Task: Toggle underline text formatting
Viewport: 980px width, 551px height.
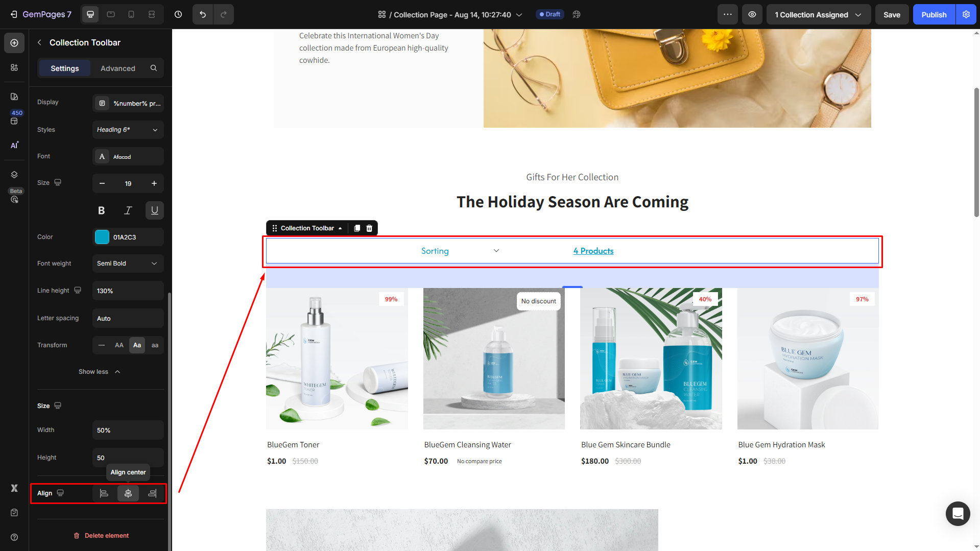Action: tap(155, 210)
